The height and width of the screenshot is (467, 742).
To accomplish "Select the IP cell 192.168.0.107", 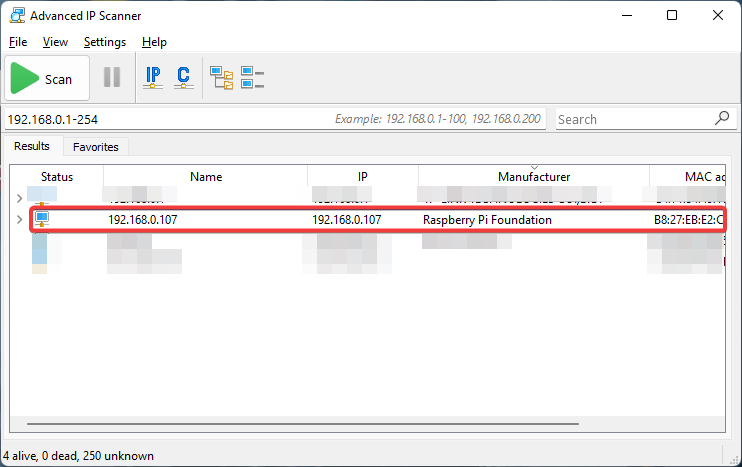I will click(347, 220).
